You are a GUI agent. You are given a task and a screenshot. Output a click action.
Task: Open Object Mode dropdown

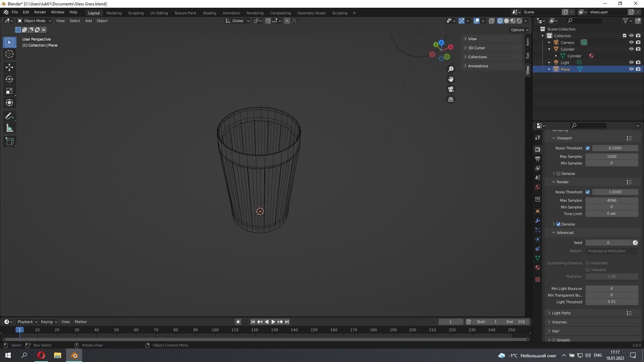pyautogui.click(x=34, y=21)
